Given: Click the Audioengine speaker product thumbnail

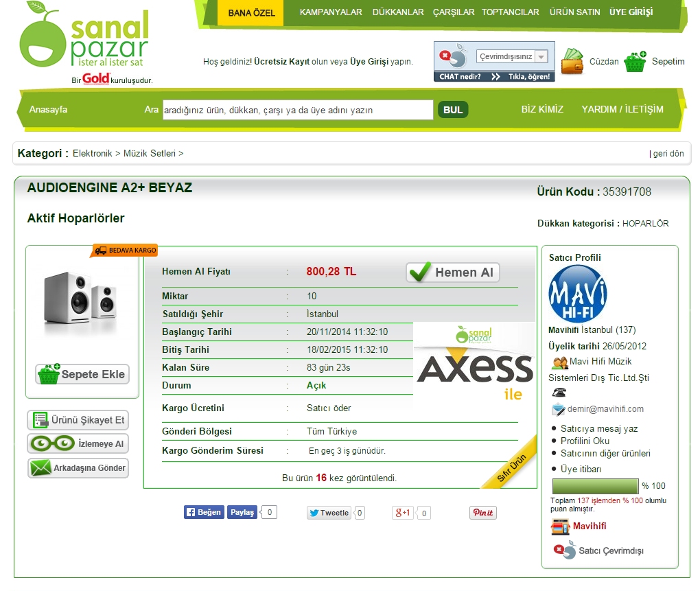Looking at the screenshot, I should [80, 299].
